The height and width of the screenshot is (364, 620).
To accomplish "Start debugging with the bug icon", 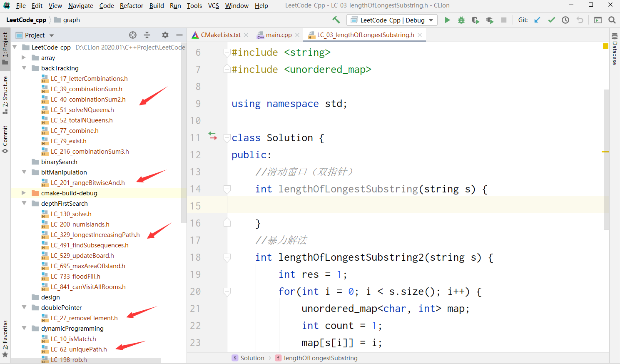I will (461, 20).
